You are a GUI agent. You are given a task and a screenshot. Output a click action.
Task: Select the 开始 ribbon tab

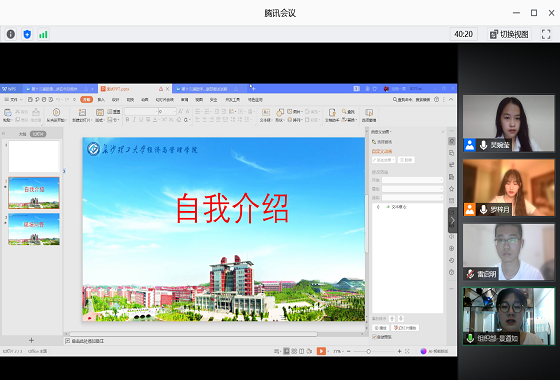pyautogui.click(x=86, y=100)
